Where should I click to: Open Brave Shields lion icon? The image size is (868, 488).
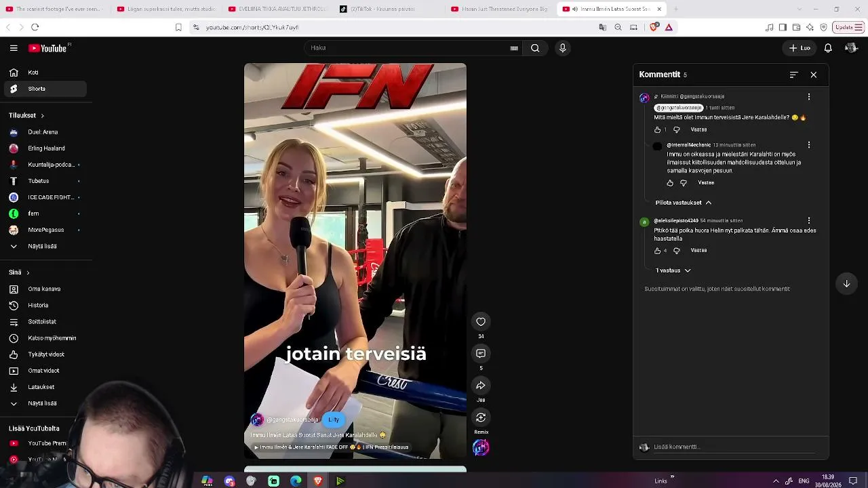point(654,27)
